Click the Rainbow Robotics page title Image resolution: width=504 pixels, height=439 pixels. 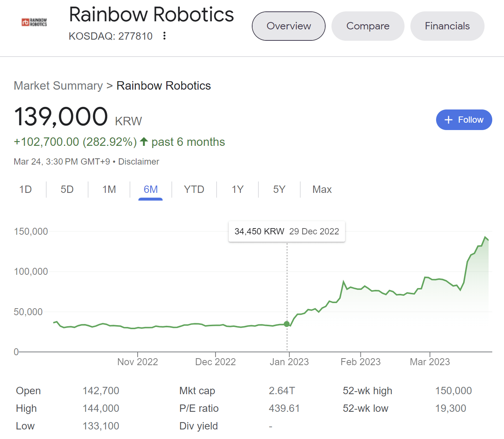tap(151, 15)
